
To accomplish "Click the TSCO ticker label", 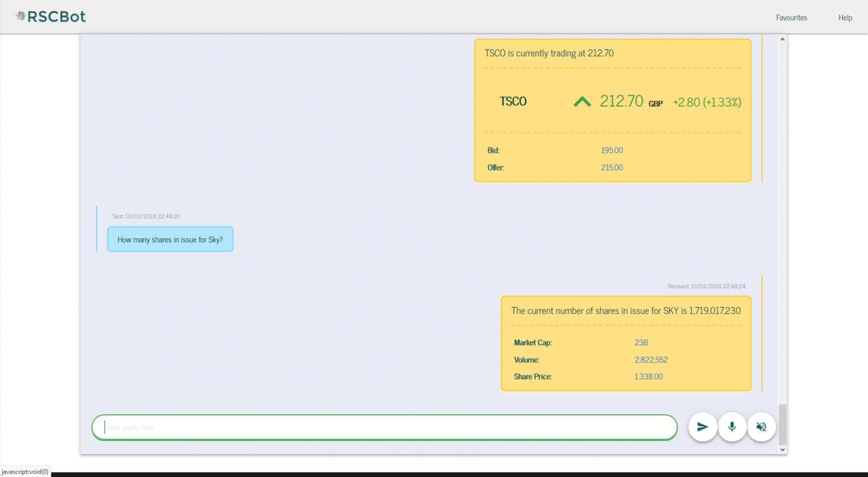I will point(513,102).
